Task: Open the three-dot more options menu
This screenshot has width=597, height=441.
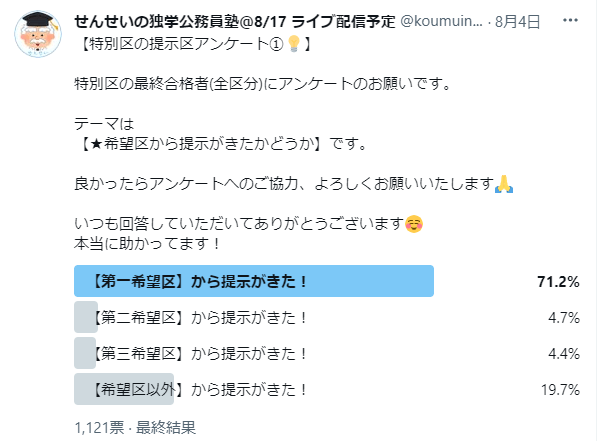Action: (570, 21)
